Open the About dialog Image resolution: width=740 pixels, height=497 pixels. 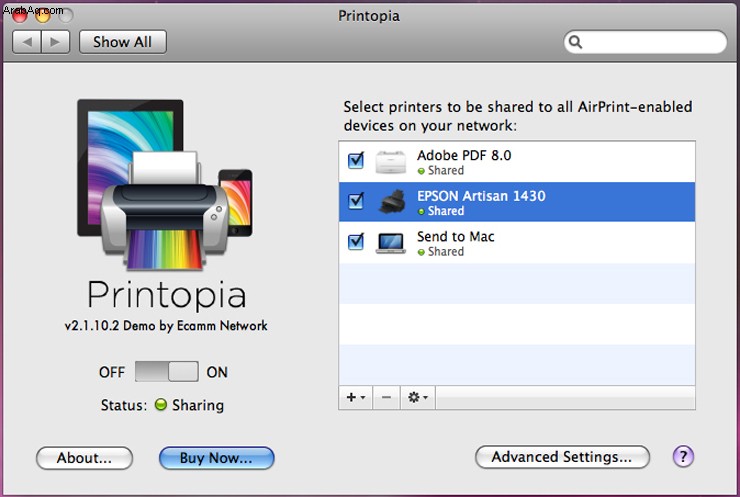[84, 458]
